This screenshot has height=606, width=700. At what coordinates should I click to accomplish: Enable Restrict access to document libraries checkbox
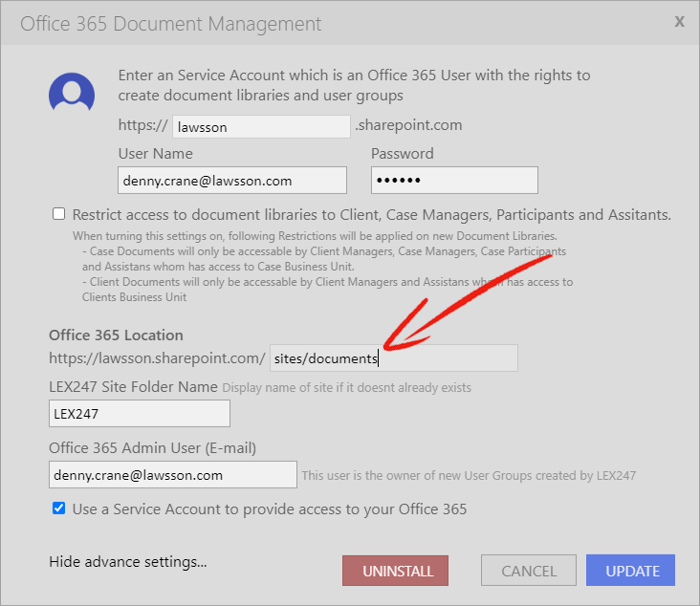(59, 214)
